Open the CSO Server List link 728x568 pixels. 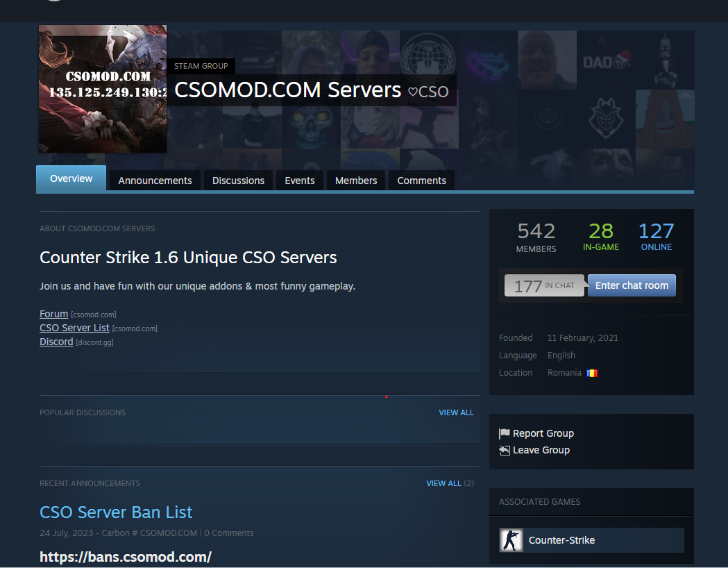[x=74, y=328]
